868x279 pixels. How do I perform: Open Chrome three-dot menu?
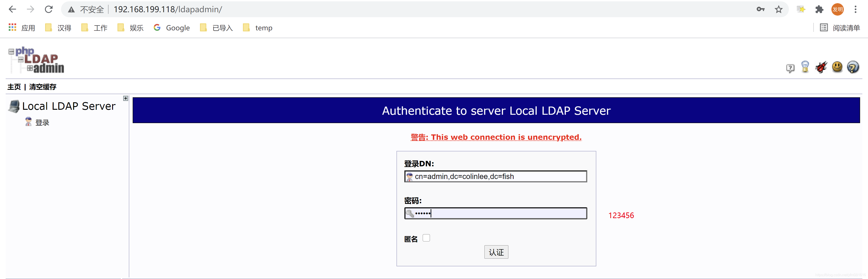pos(855,10)
